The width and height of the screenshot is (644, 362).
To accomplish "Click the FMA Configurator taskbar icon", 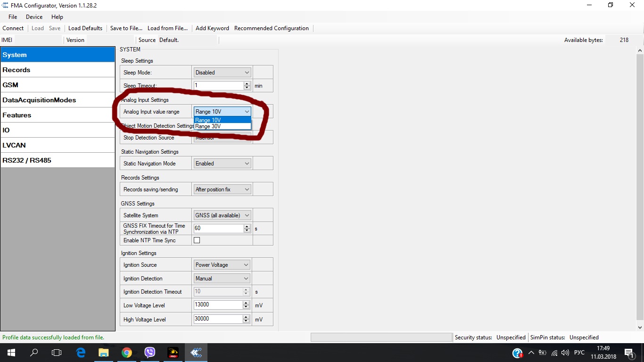I will click(196, 353).
